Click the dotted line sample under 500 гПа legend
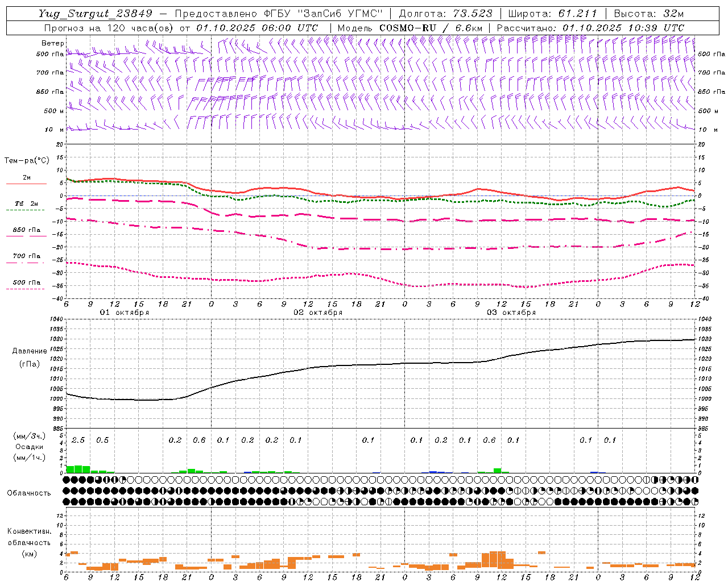 [x=25, y=289]
